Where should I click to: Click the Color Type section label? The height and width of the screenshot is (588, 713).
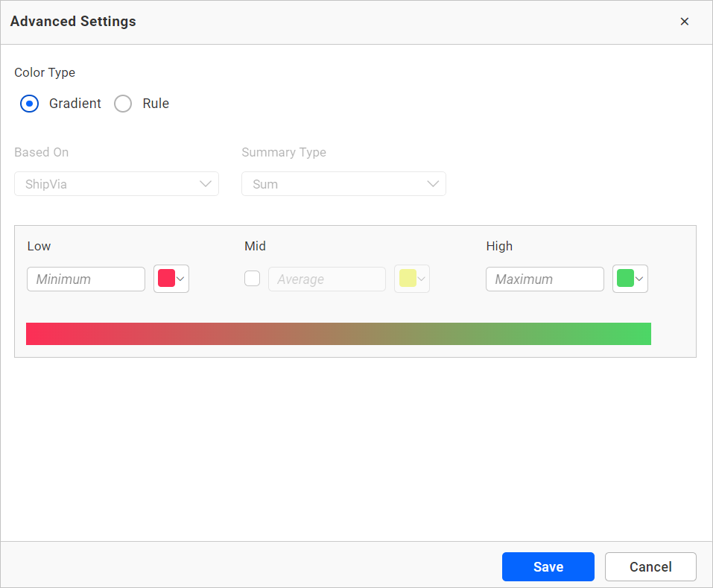tap(44, 72)
